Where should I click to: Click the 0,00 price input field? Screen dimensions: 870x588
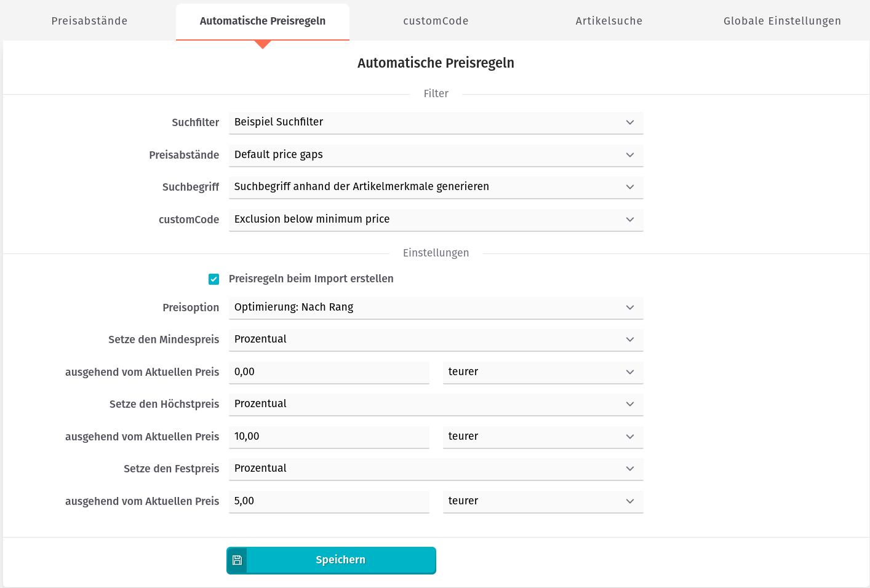(329, 372)
